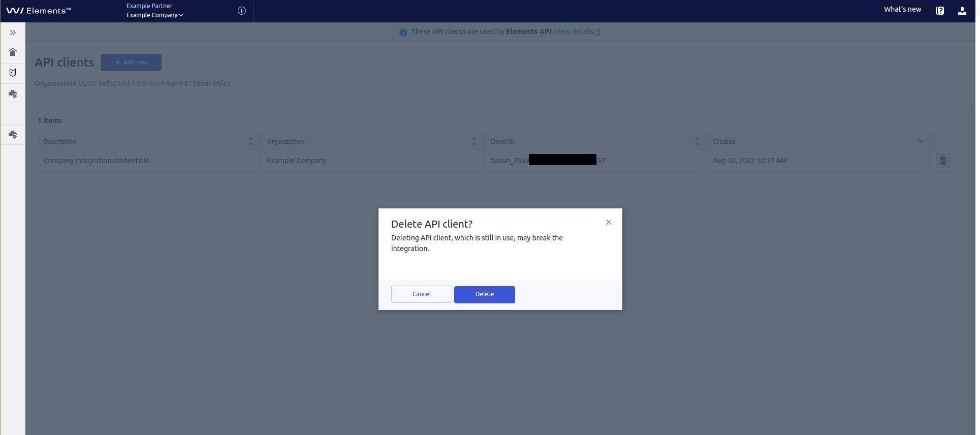Cancel the API client deletion
The height and width of the screenshot is (435, 980).
[x=421, y=294]
